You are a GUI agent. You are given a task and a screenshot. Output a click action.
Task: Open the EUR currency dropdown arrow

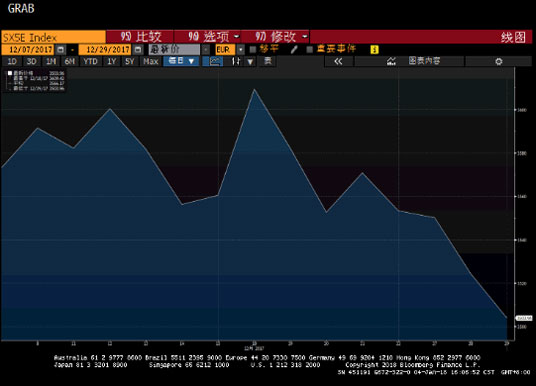point(241,50)
